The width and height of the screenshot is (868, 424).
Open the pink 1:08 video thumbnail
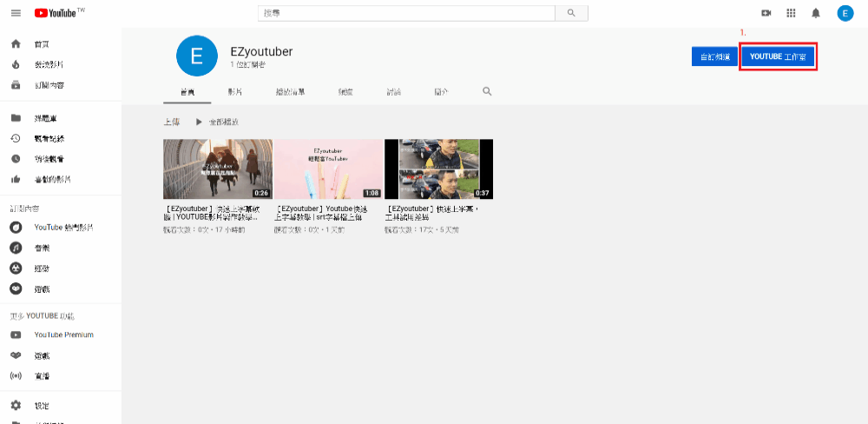[x=328, y=169]
